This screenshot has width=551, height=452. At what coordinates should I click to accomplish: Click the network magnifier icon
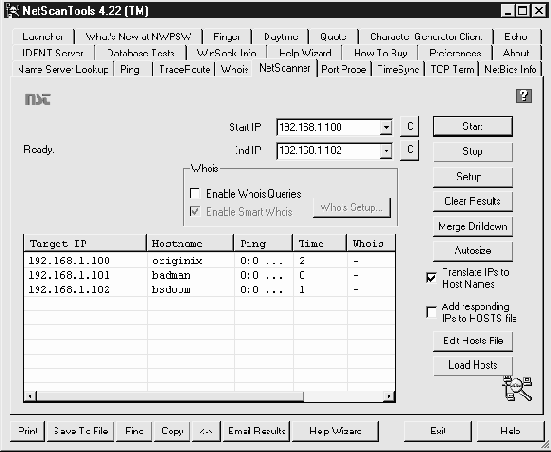517,388
